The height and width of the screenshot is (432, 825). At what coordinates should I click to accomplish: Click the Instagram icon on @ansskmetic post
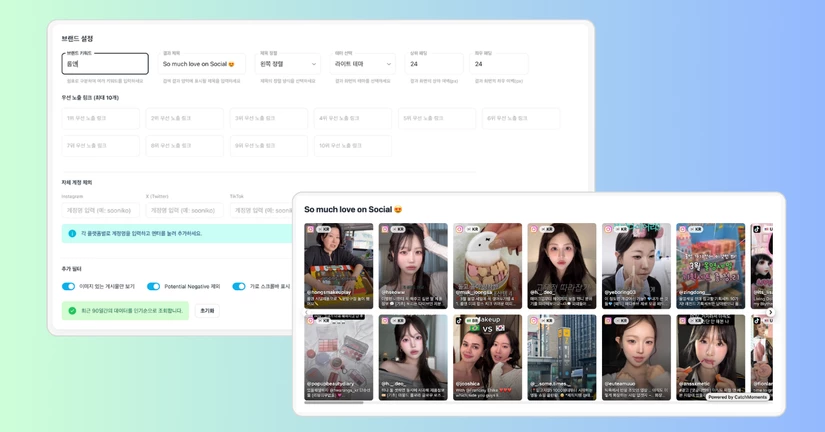tap(682, 320)
